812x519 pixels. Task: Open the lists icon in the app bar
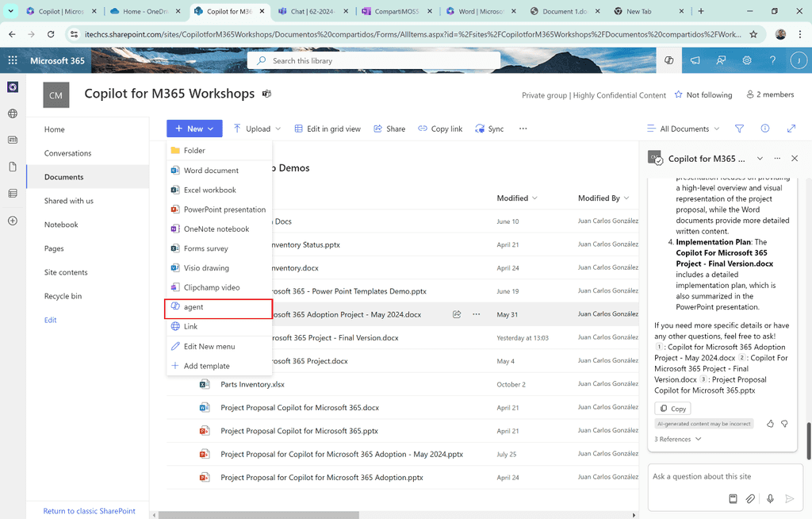(x=13, y=194)
